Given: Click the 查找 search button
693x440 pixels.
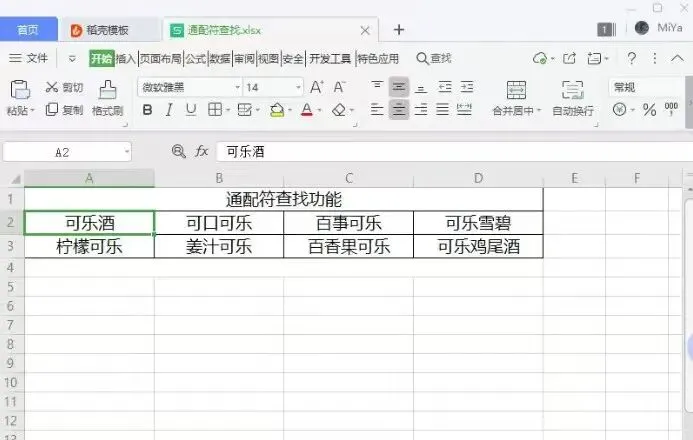Looking at the screenshot, I should 434,58.
